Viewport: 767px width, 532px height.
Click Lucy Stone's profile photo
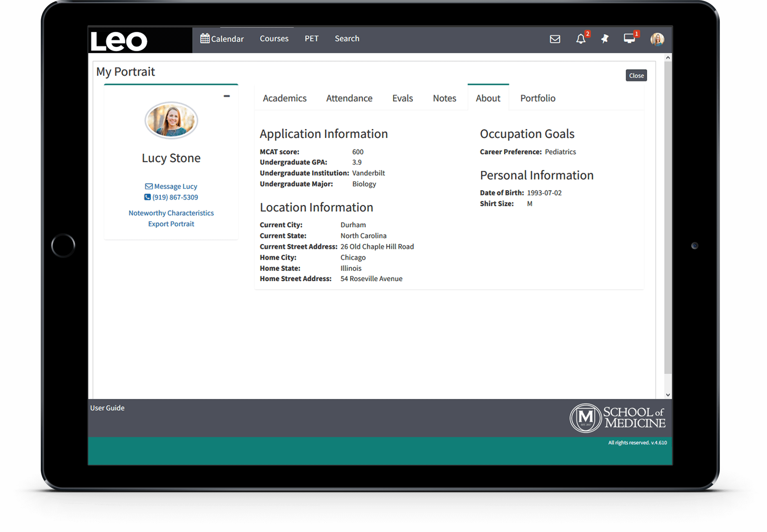coord(171,120)
